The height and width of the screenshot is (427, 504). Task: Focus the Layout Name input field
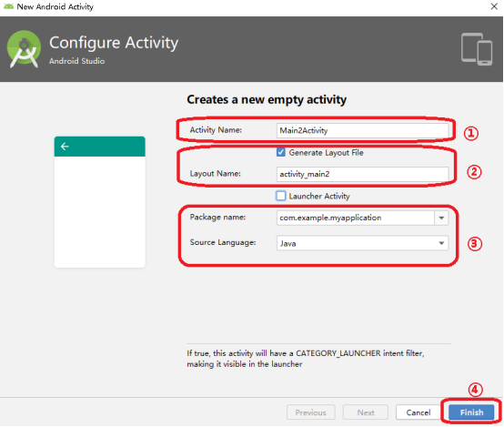pyautogui.click(x=362, y=174)
